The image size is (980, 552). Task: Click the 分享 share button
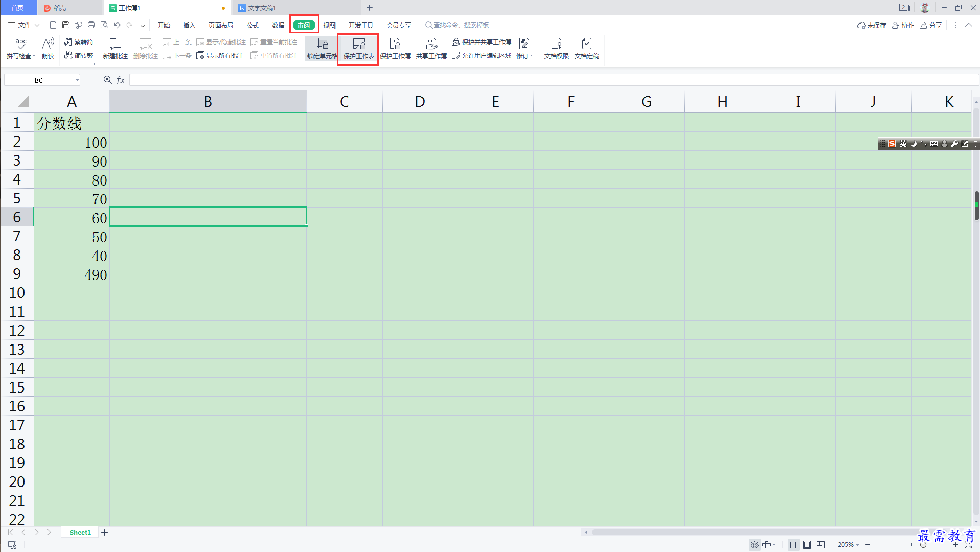[x=931, y=25]
